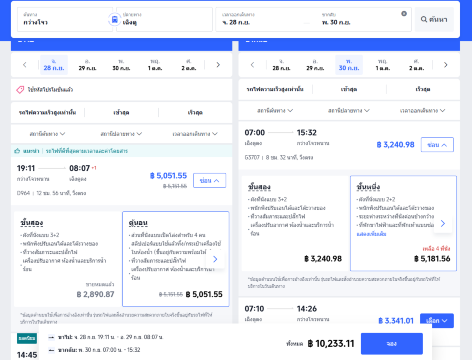Image resolution: width=472 pixels, height=360 pixels.
Task: Next seat class arrow on ฿5,181.56 first-class card
Action: coord(443,223)
